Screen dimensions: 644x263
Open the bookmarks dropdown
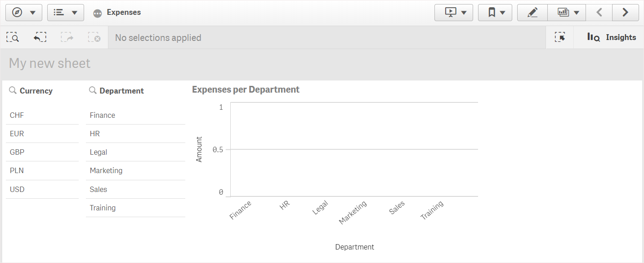tap(495, 12)
